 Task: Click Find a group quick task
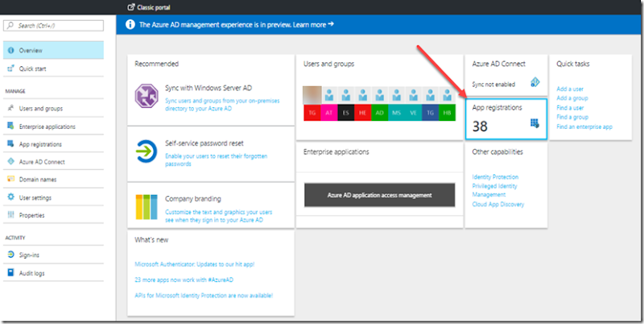tap(572, 117)
